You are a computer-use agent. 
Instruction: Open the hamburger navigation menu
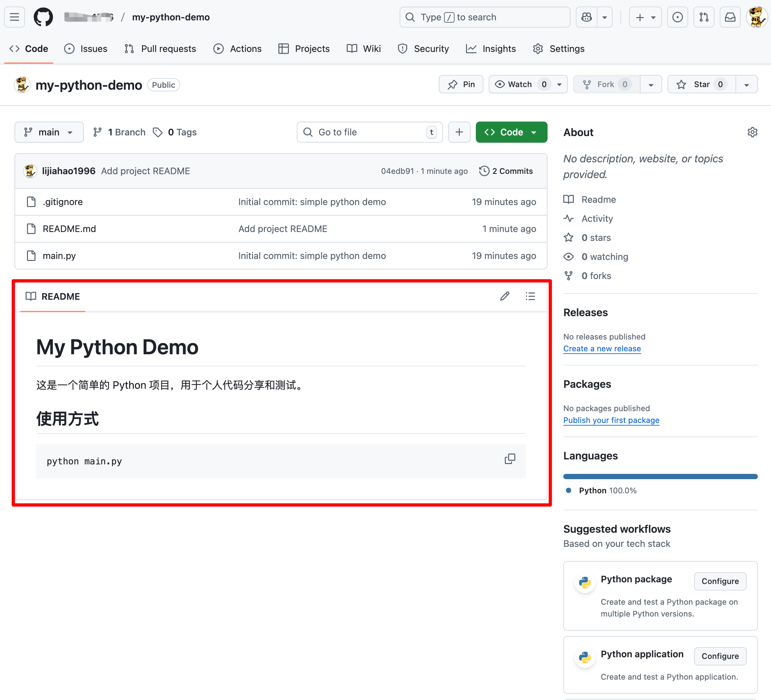pos(14,17)
